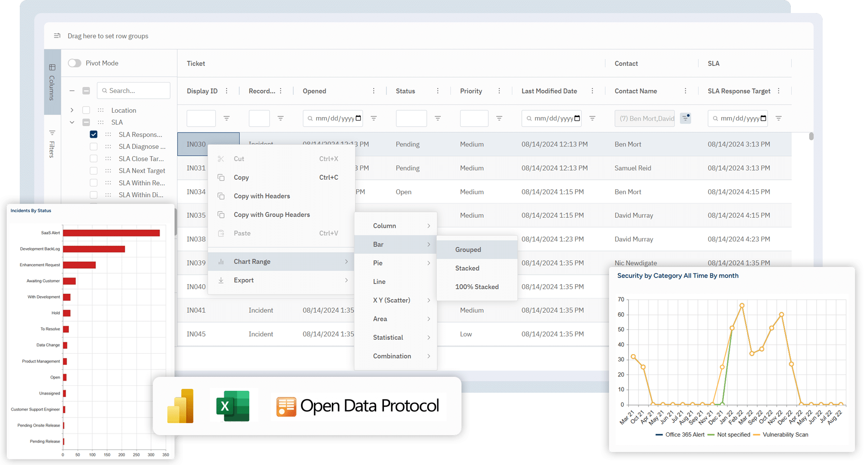The image size is (868, 465).
Task: Uncheck the SLA Response checkbox
Action: 94,134
